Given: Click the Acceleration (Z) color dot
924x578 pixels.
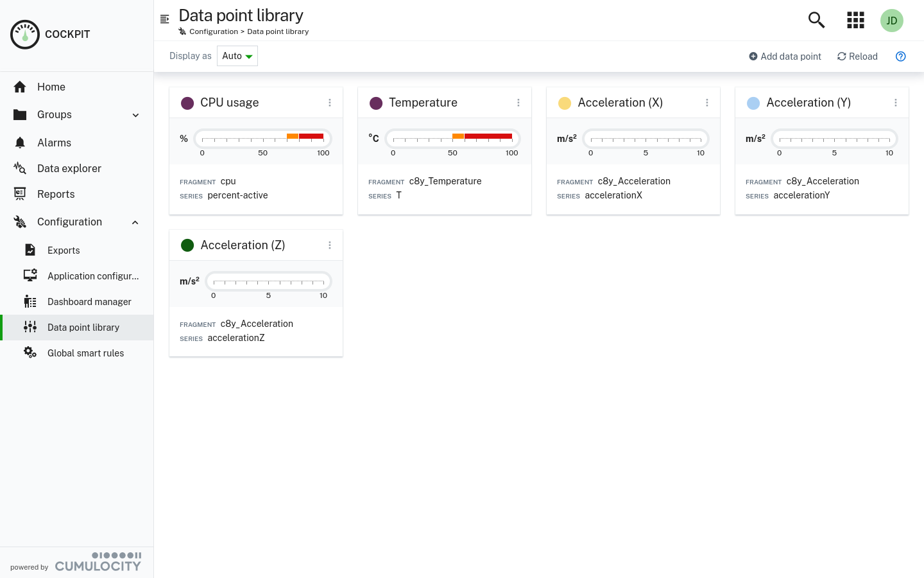Looking at the screenshot, I should 187,245.
